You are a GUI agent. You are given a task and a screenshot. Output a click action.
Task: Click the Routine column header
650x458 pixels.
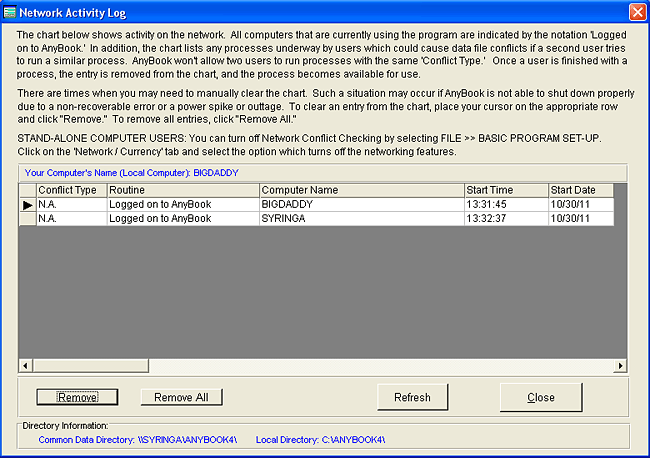pos(182,190)
